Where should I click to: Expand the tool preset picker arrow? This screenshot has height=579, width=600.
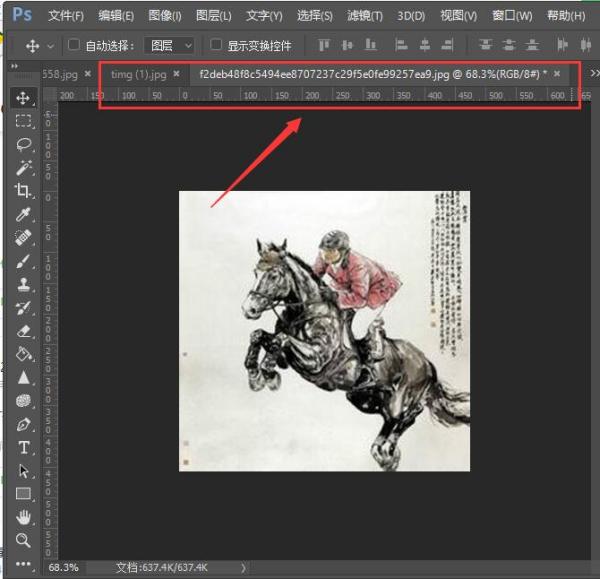(x=51, y=47)
